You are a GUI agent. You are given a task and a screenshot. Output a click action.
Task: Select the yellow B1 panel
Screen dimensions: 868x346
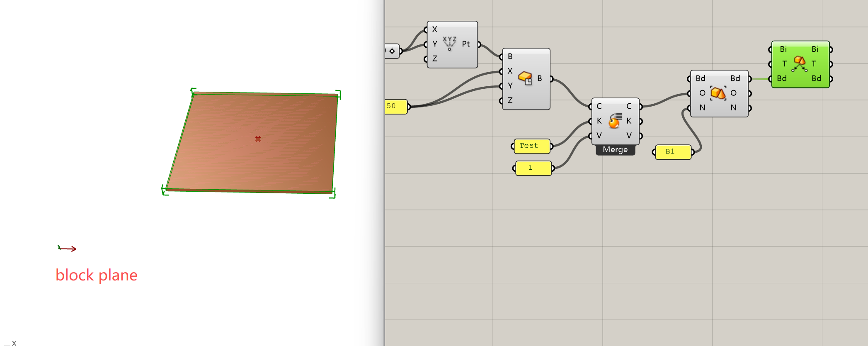coord(673,152)
